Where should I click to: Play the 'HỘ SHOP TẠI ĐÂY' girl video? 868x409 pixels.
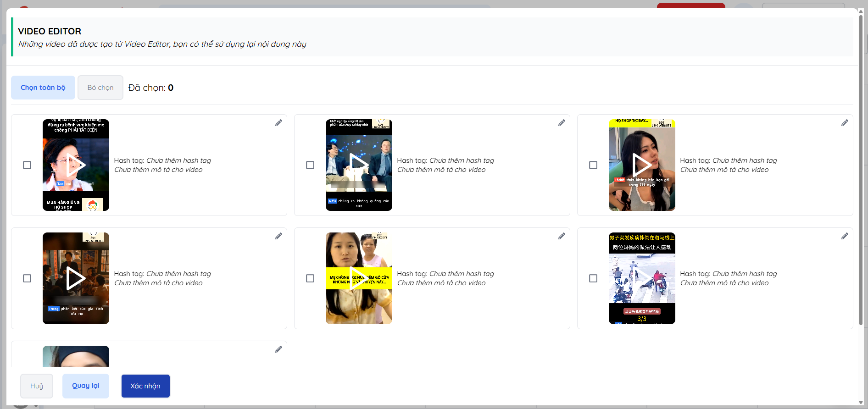642,165
